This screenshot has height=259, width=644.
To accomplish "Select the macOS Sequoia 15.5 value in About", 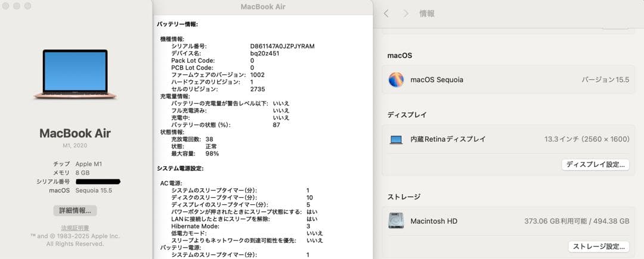I will (x=94, y=191).
